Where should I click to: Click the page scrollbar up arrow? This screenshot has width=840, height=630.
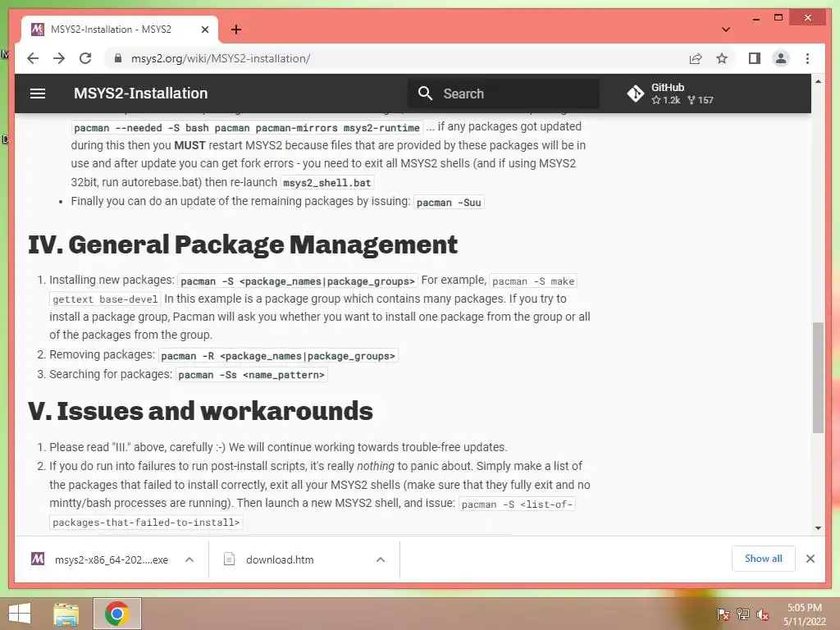tap(818, 81)
